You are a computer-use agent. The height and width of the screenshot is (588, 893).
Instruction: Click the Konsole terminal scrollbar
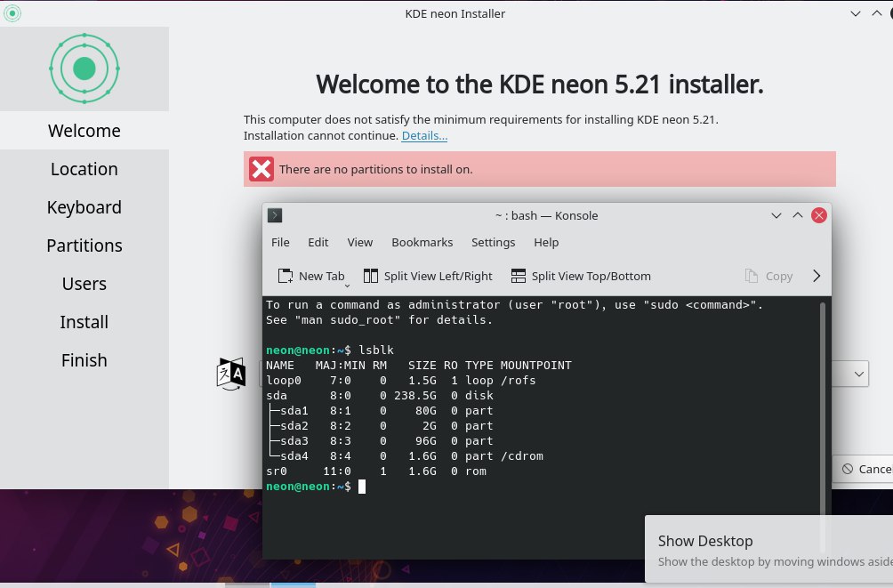(823, 427)
